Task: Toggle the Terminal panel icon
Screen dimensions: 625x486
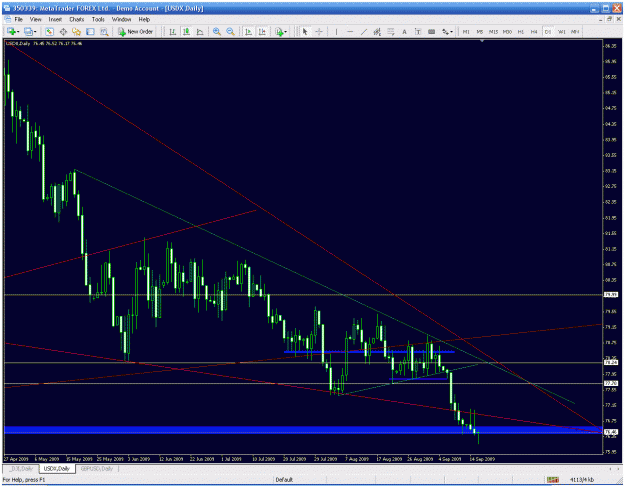Action: (90, 31)
